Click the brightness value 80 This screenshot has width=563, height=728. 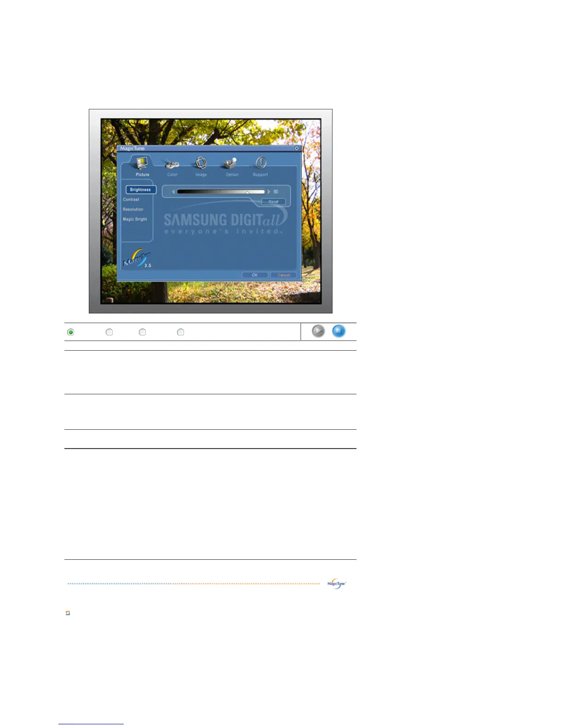tap(276, 192)
